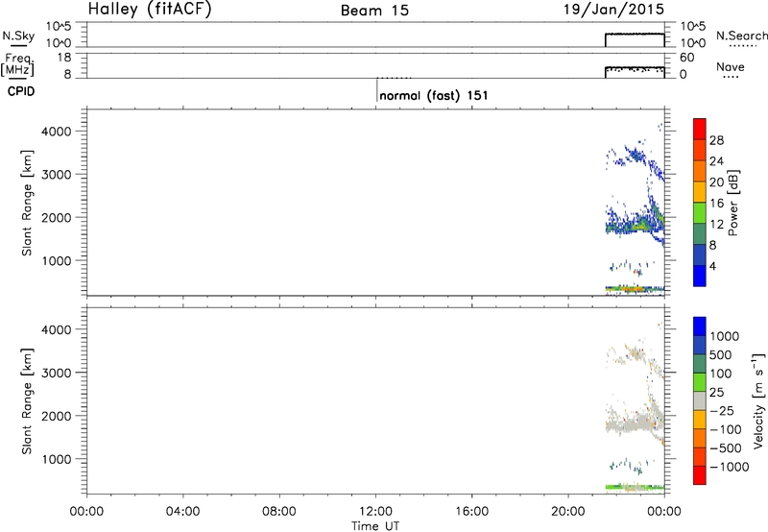This screenshot has height=532, width=768.
Task: Click the '12:00' time tick label
Action: (375, 512)
